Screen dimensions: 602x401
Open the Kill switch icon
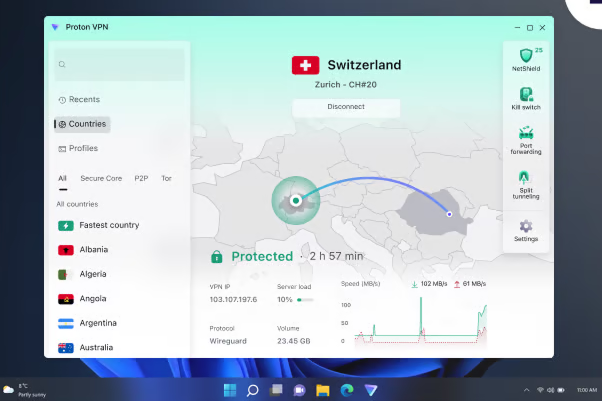pyautogui.click(x=526, y=94)
